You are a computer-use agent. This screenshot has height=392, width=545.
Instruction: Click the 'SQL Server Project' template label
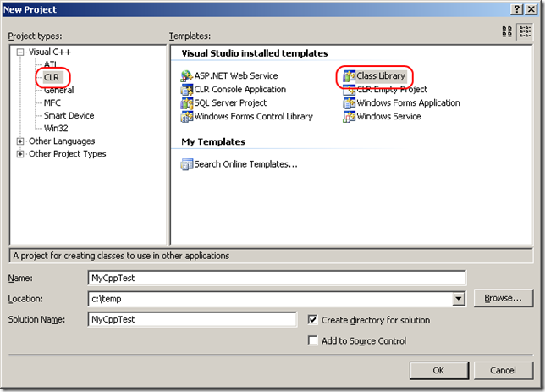230,103
